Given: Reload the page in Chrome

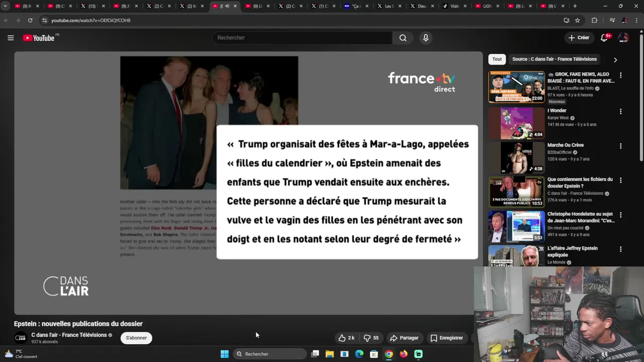Looking at the screenshot, I should point(30,20).
